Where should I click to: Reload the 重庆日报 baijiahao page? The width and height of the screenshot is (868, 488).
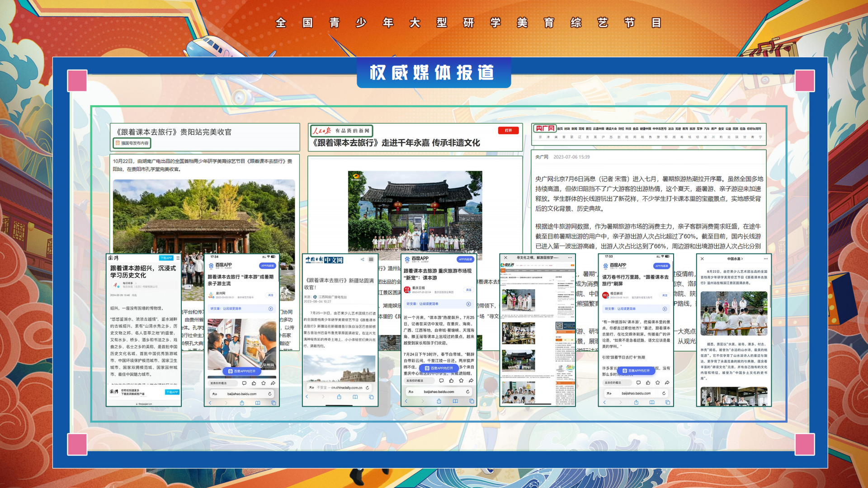coord(468,392)
